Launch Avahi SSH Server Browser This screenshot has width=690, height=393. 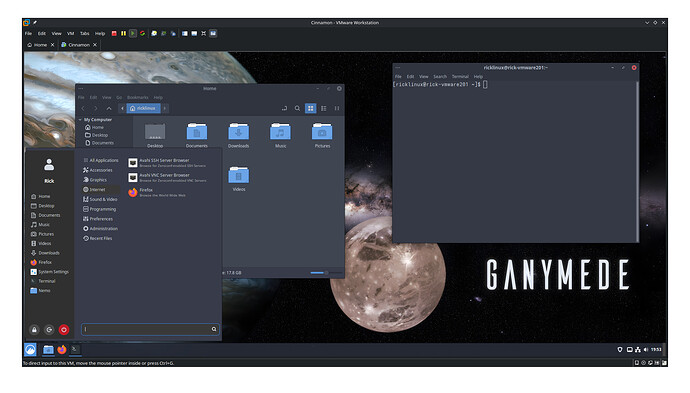[x=168, y=163]
